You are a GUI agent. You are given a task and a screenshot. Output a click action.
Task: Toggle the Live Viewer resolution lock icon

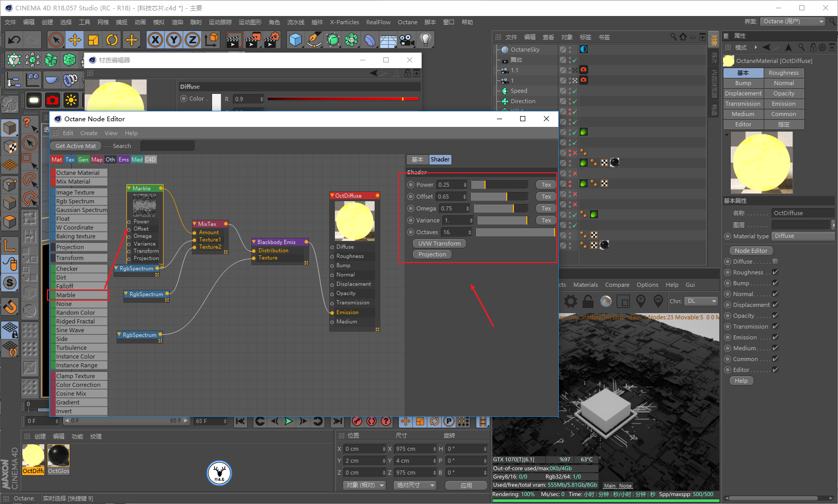[x=588, y=301]
